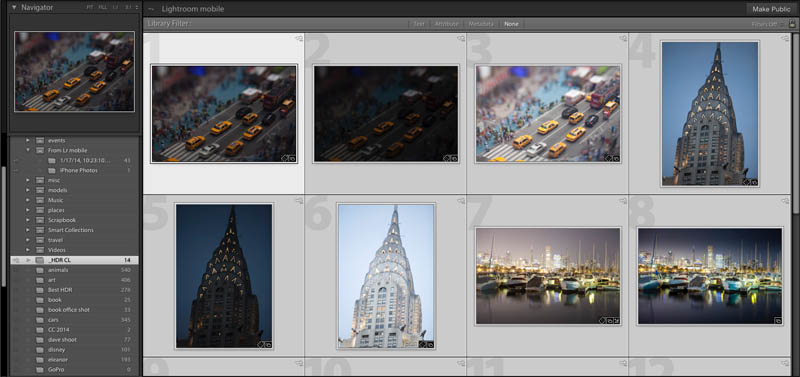This screenshot has width=800, height=377.
Task: Expand the Smart Collections set
Action: [x=28, y=230]
